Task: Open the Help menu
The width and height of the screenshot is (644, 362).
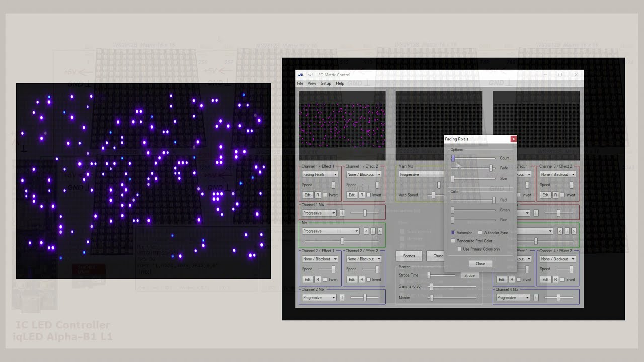Action: pyautogui.click(x=340, y=83)
